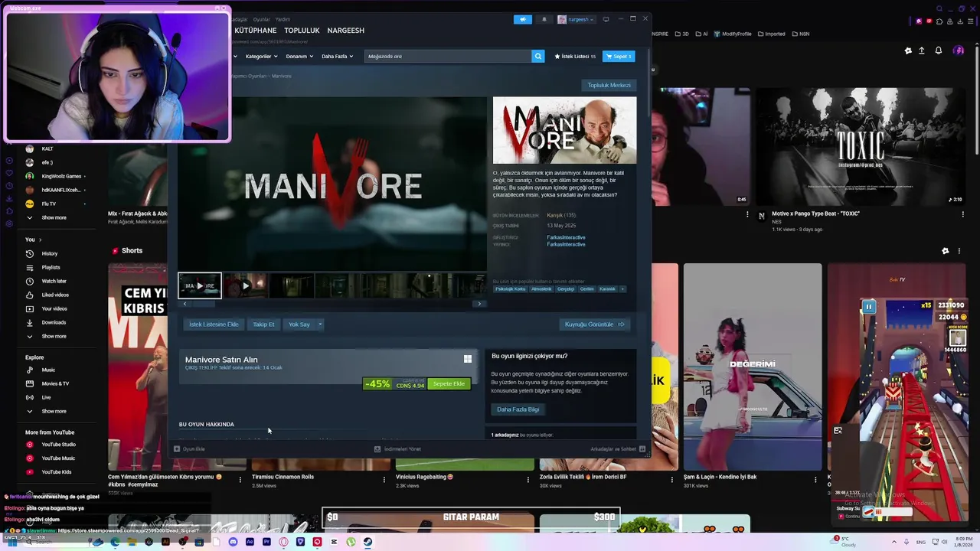Expand Donanım dropdown in store nav
The height and width of the screenshot is (551, 980).
(299, 56)
